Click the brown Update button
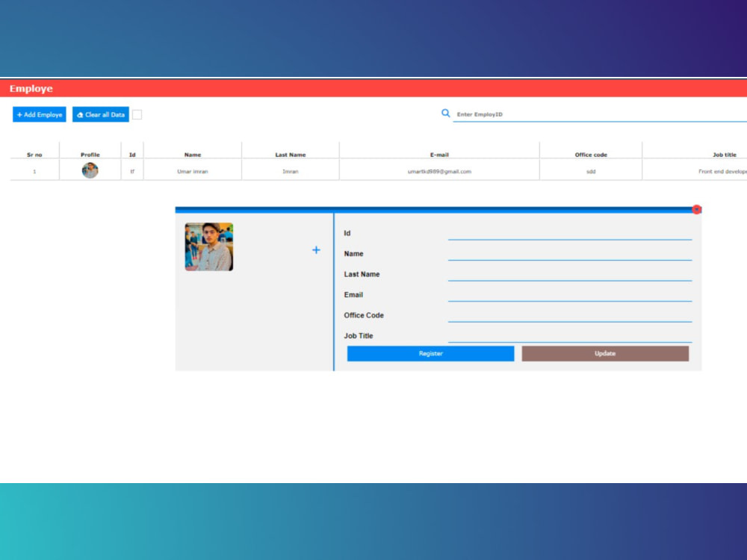Screen dimensions: 747x560 click(x=605, y=353)
